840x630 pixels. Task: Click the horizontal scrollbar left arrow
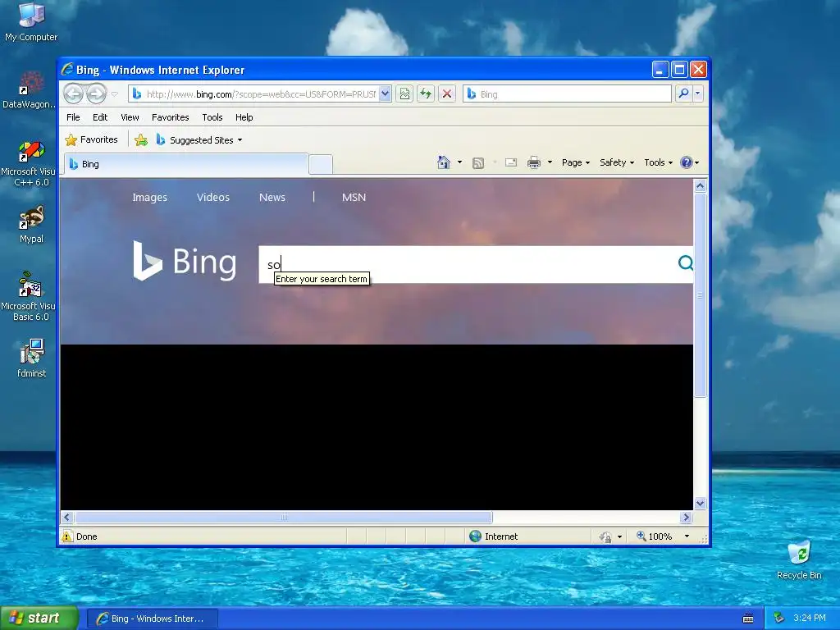tap(67, 517)
